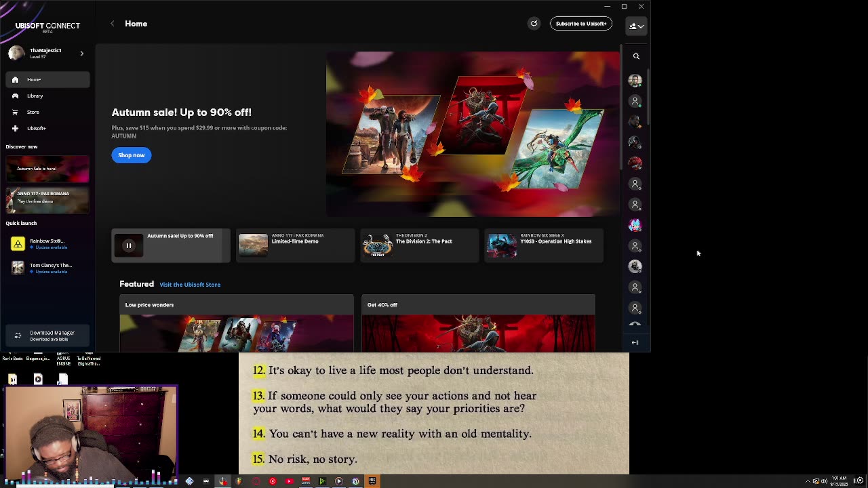Click the Store cart icon
868x488 pixels.
point(15,112)
